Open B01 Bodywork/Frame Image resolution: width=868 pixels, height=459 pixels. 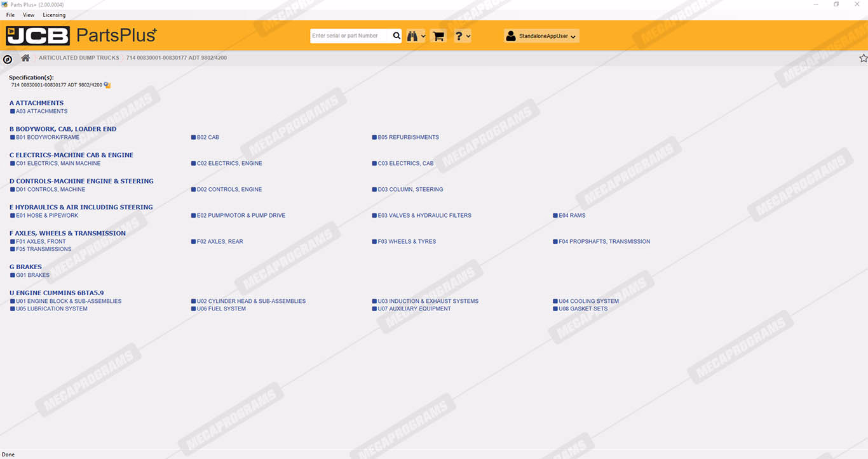[x=44, y=137]
